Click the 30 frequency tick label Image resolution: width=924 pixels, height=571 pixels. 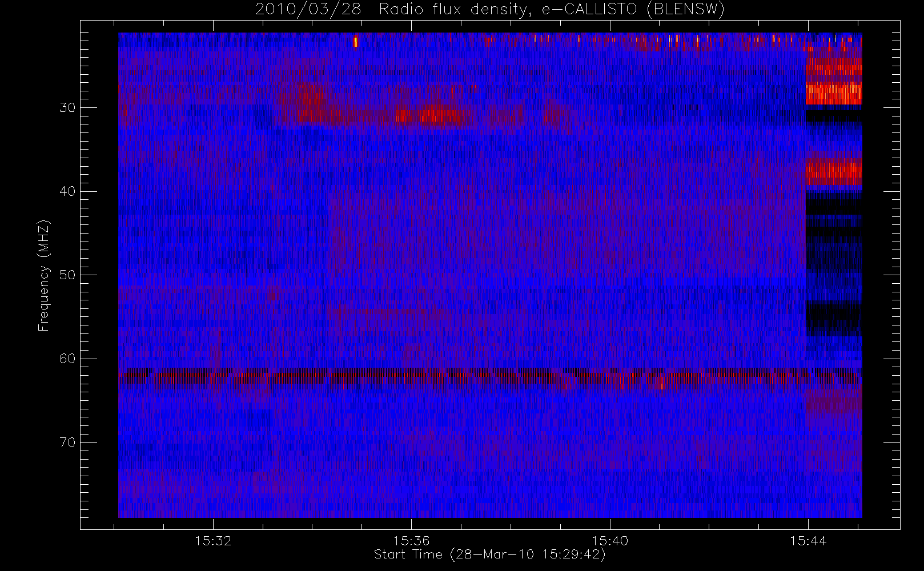click(x=67, y=107)
